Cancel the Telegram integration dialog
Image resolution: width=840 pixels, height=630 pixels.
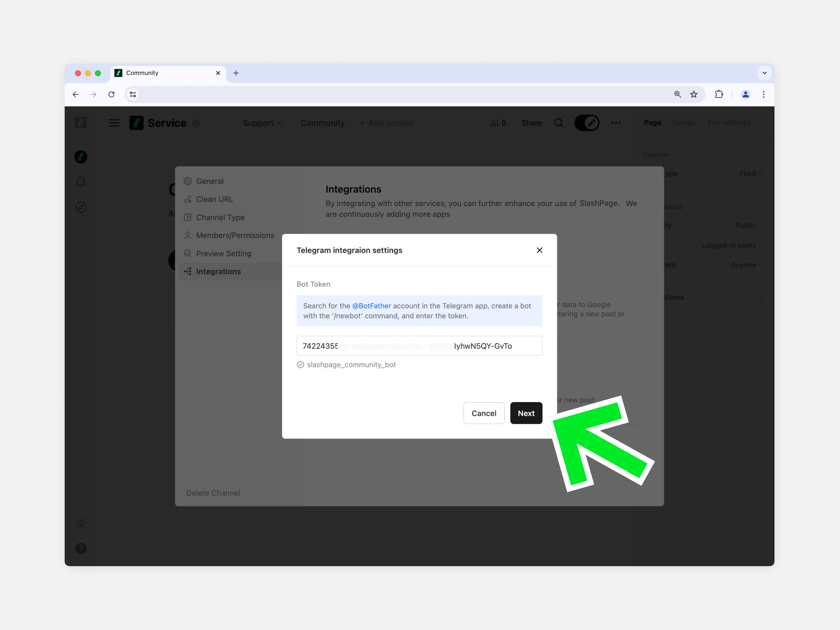click(x=484, y=413)
